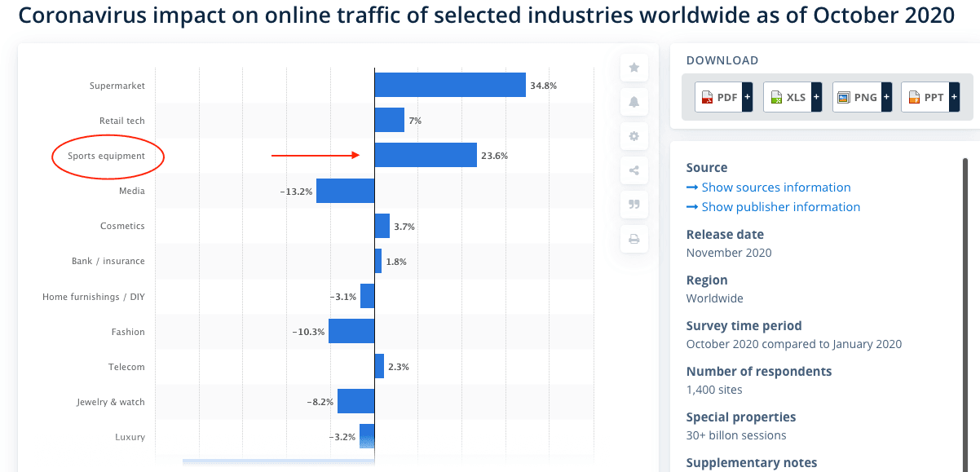This screenshot has width=980, height=472.
Task: Click the Media axis label
Action: (x=132, y=191)
